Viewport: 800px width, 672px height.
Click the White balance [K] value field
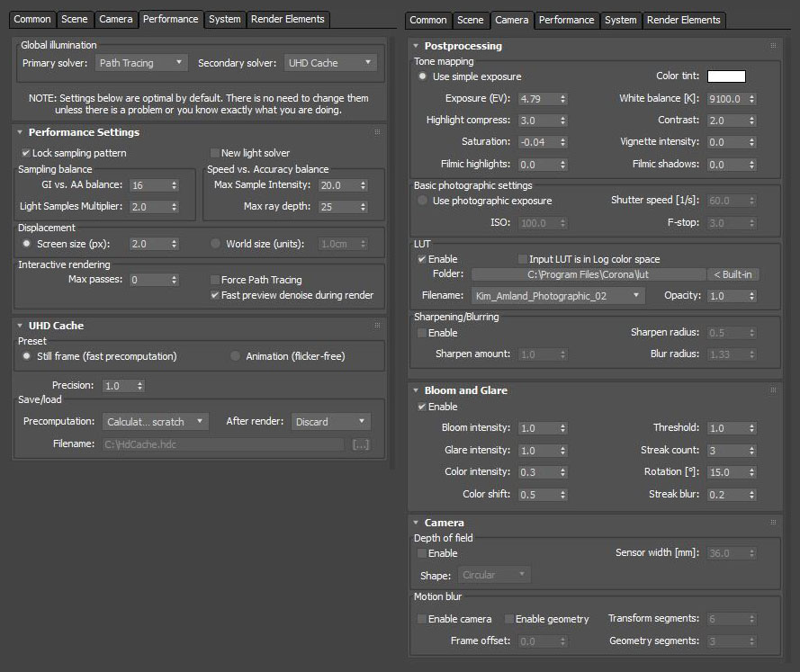click(x=727, y=99)
